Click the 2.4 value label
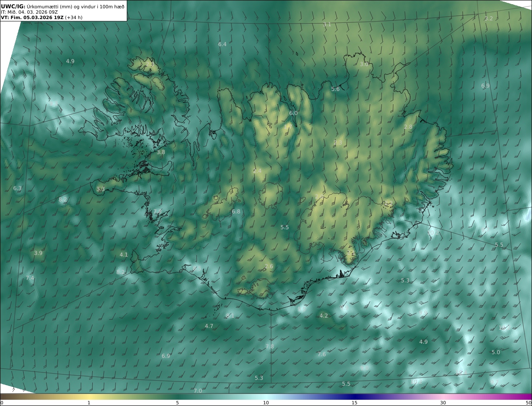The width and height of the screenshot is (532, 406). click(x=257, y=171)
